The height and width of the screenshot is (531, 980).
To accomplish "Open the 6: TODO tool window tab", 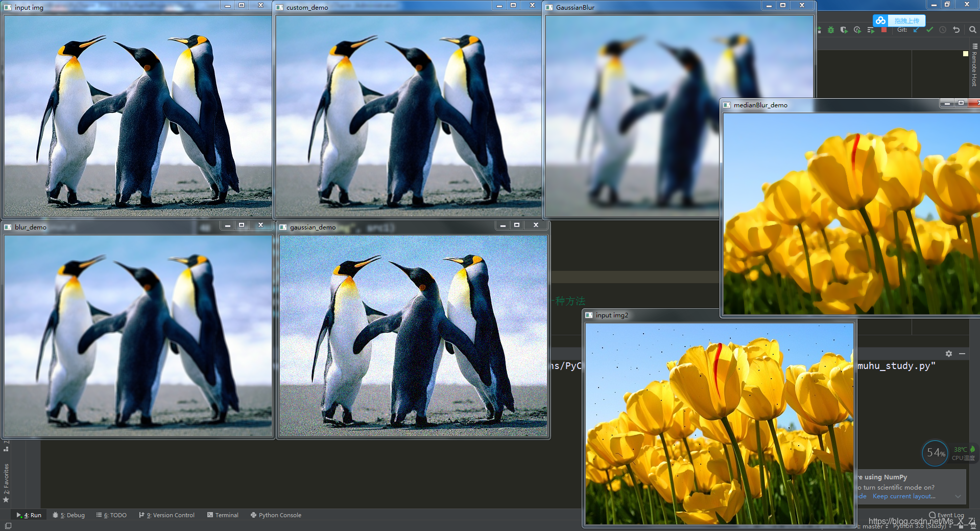I will pyautogui.click(x=111, y=515).
